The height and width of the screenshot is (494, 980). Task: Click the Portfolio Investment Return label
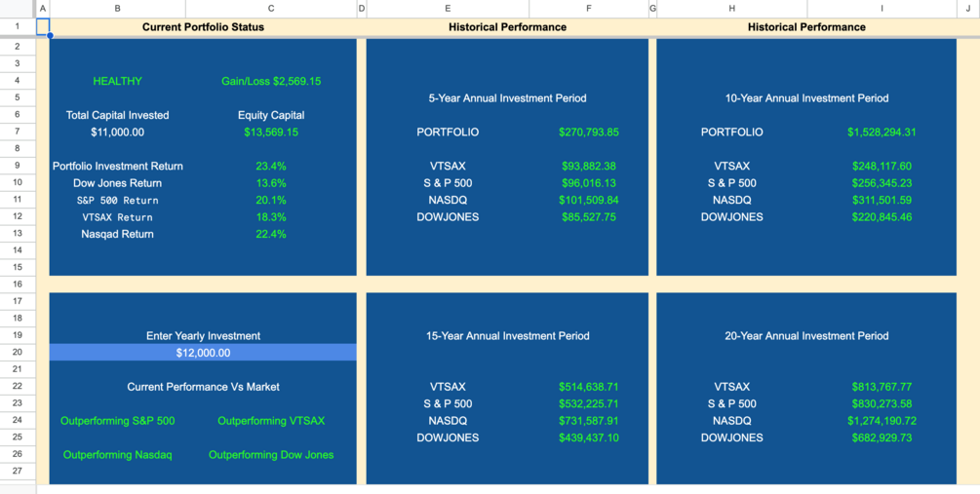117,166
